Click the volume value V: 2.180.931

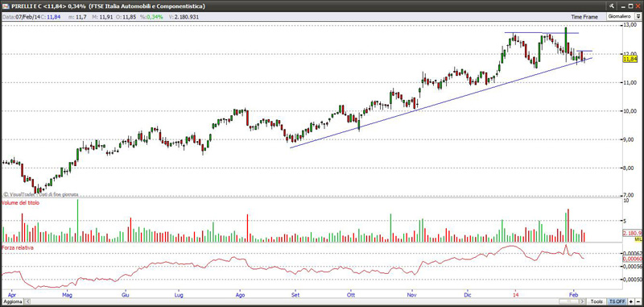pyautogui.click(x=184, y=17)
